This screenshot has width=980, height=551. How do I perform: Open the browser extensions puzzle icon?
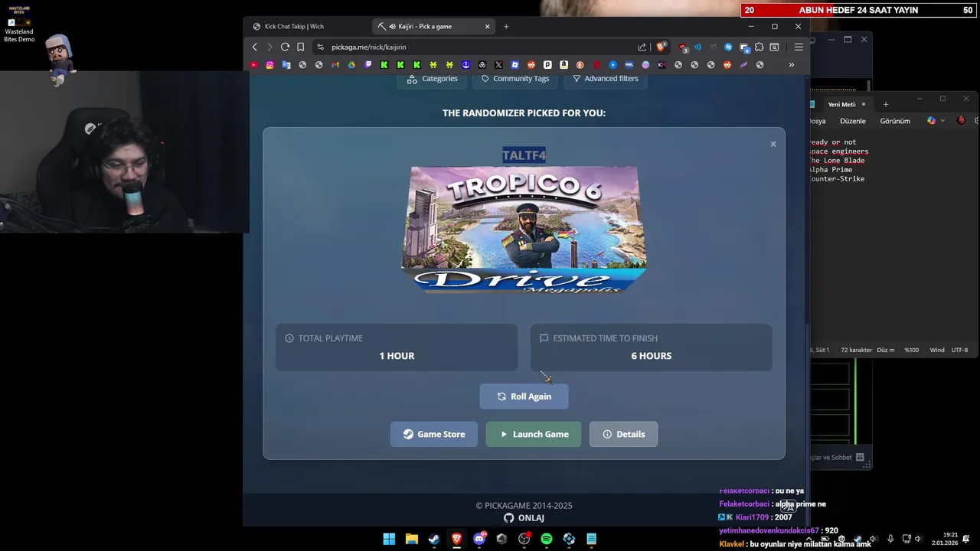point(759,47)
